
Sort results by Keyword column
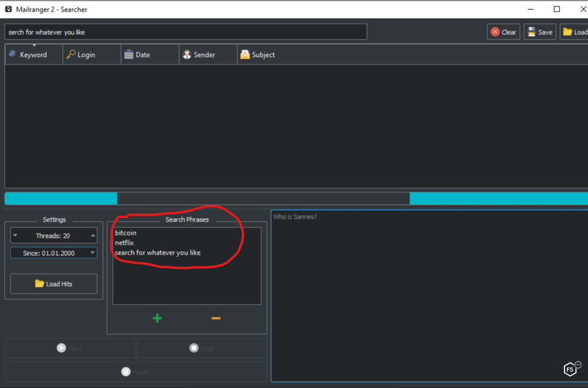tap(33, 55)
